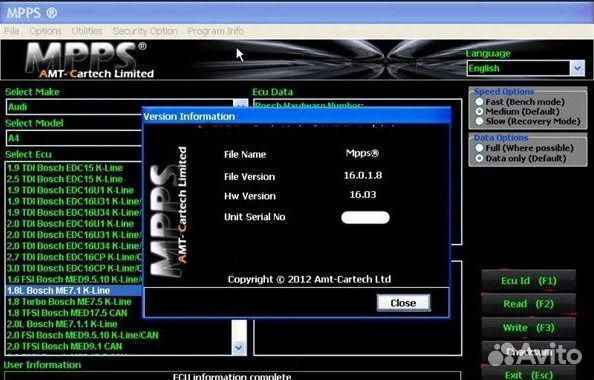Click the Read (F2) button
This screenshot has width=594, height=380.
click(x=528, y=304)
